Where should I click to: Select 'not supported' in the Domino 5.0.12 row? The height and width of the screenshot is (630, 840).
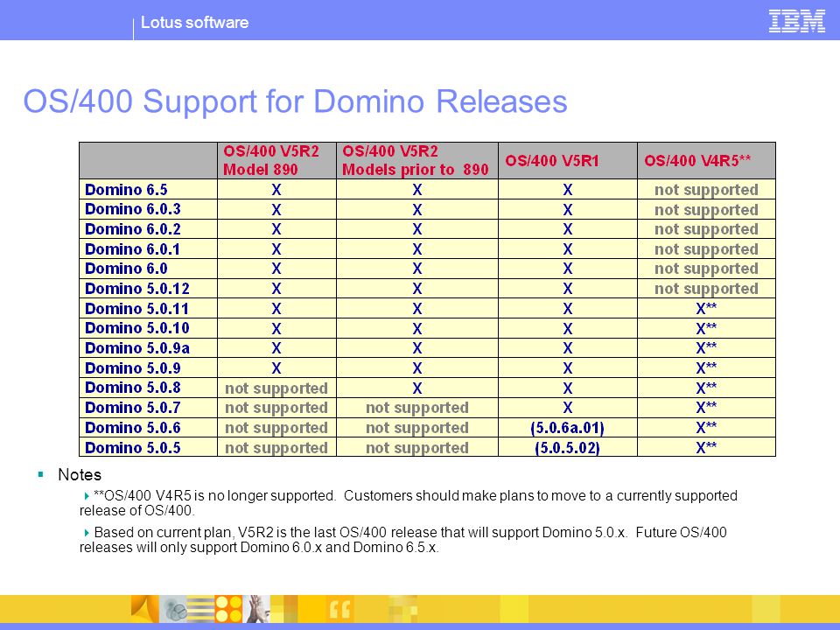[x=706, y=289]
